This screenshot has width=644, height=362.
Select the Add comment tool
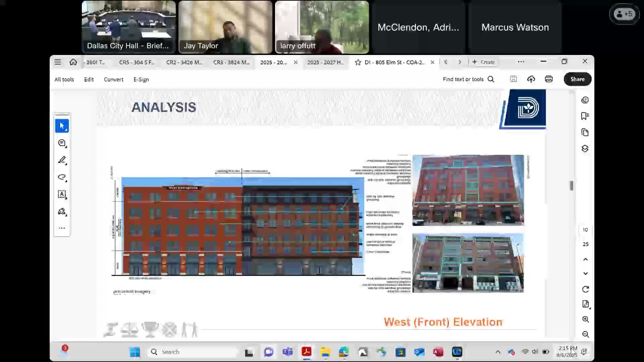[x=62, y=143]
